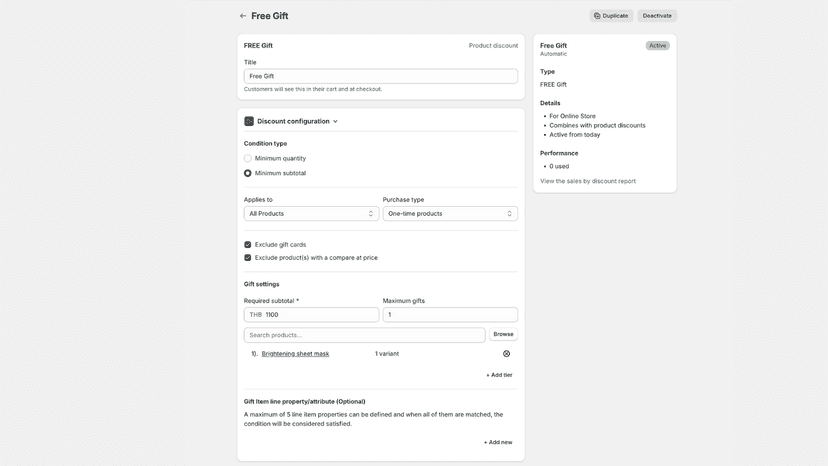This screenshot has width=828, height=466.
Task: Uncheck Exclude gift cards
Action: coord(248,245)
